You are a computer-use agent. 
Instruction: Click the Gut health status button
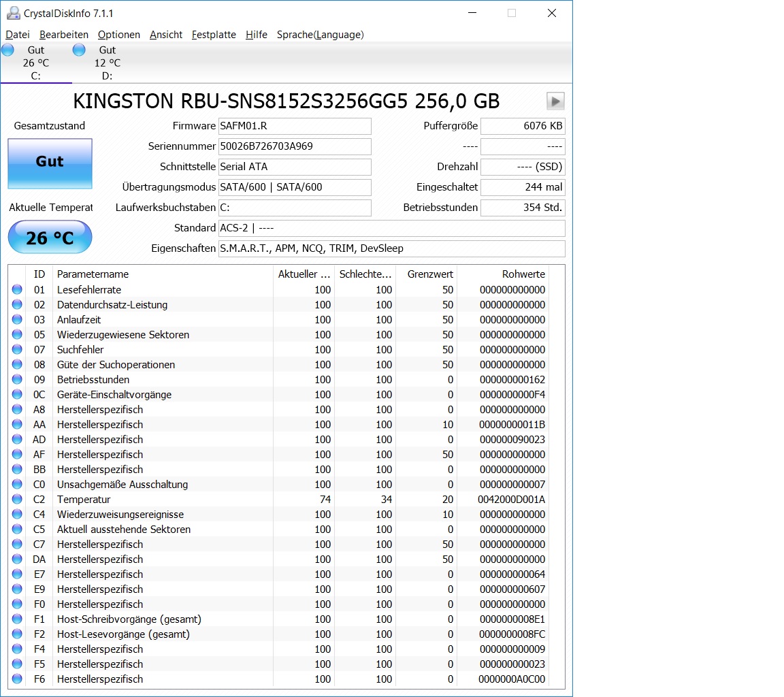tap(50, 163)
